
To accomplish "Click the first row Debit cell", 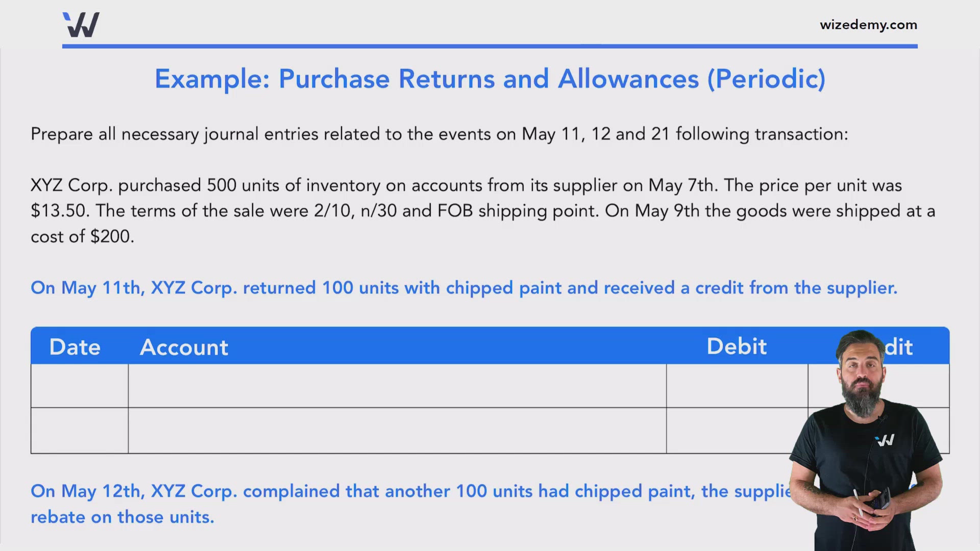I will pos(737,386).
